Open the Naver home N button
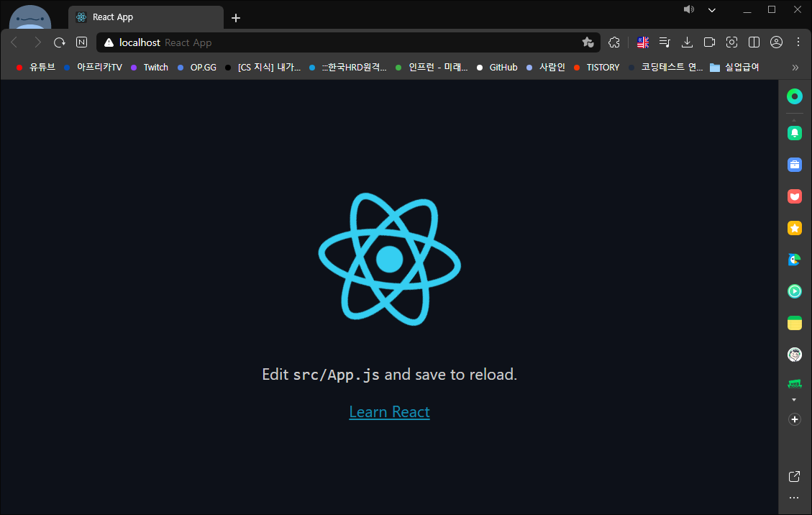Image resolution: width=812 pixels, height=515 pixels. [x=82, y=42]
